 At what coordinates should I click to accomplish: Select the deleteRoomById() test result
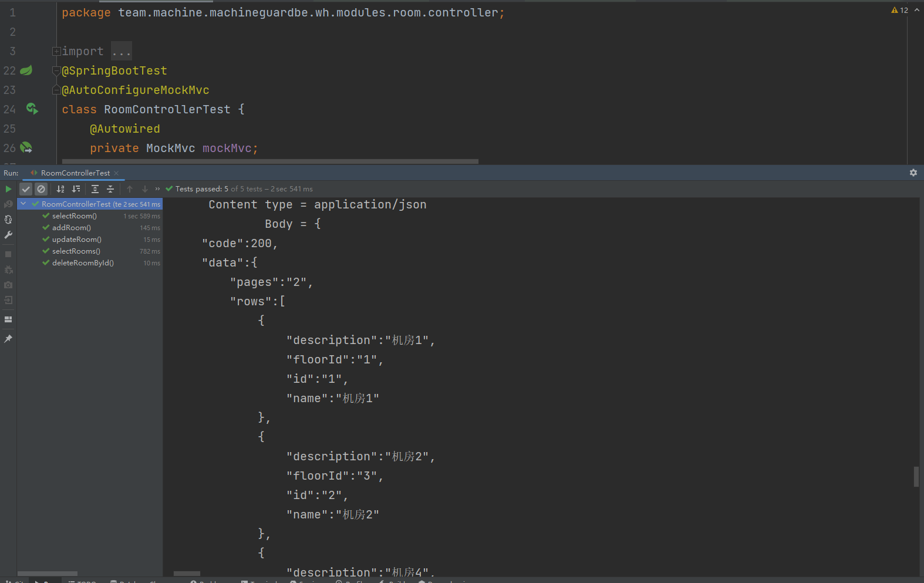pyautogui.click(x=90, y=263)
